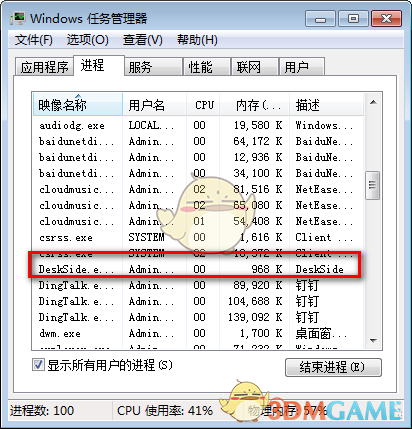Toggle 显示所有用户的进程 checkbox
The height and width of the screenshot is (429, 412).
click(x=38, y=364)
